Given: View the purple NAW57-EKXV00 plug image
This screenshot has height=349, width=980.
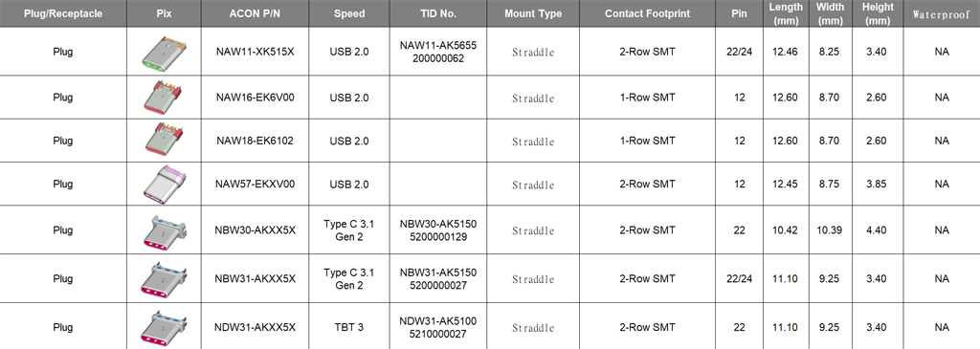Looking at the screenshot, I should pos(164,185).
